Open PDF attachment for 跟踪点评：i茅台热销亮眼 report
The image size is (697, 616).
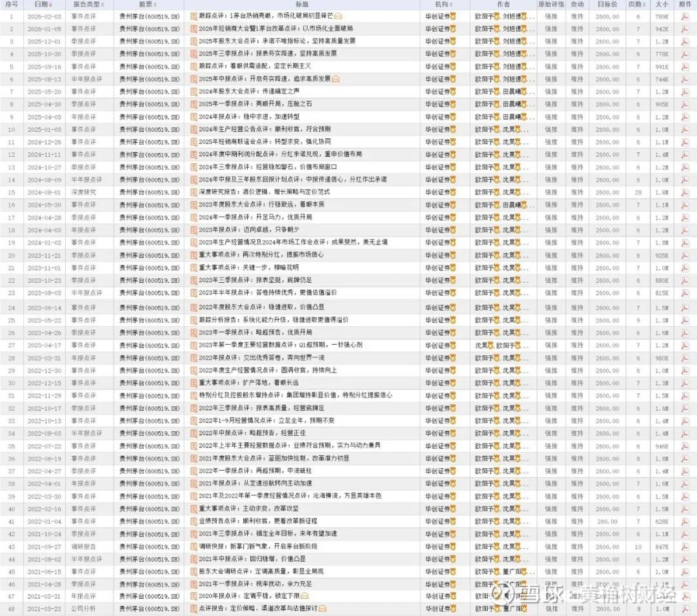coord(685,16)
